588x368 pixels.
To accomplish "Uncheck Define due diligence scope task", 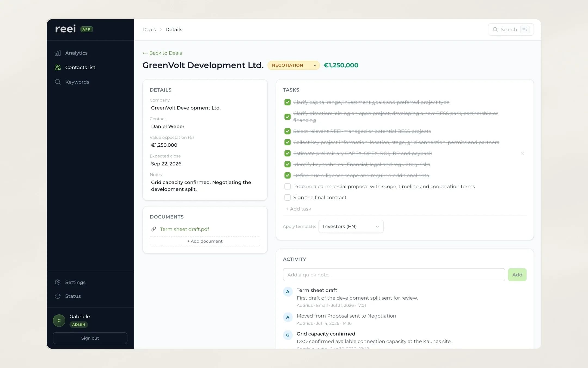I will (287, 175).
